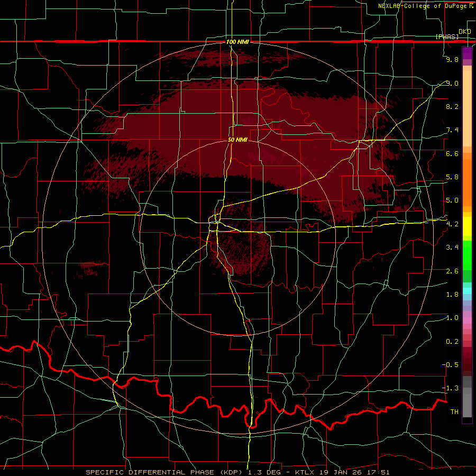Viewport: 476px width, 476px height.
Task: Click the [PHAS] units label
Action: coord(447,36)
